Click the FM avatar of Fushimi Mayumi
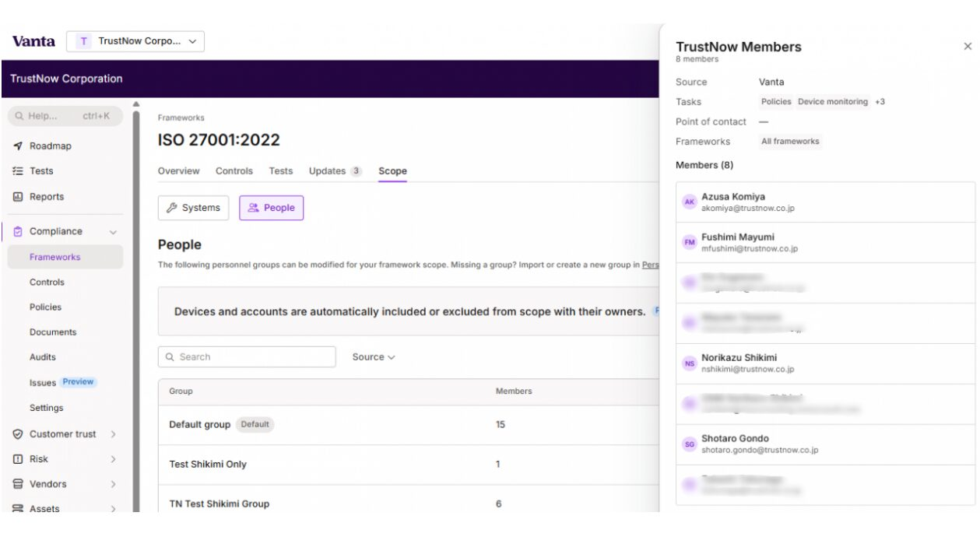 click(x=689, y=243)
